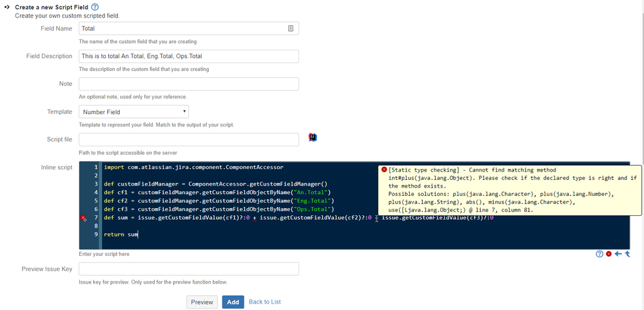The width and height of the screenshot is (644, 310).
Task: Click the customFieldManager definition on line 3
Action: coord(215,184)
